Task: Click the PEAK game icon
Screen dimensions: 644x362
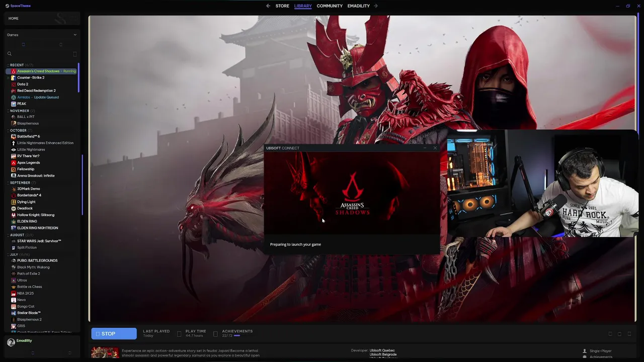Action: click(x=14, y=104)
